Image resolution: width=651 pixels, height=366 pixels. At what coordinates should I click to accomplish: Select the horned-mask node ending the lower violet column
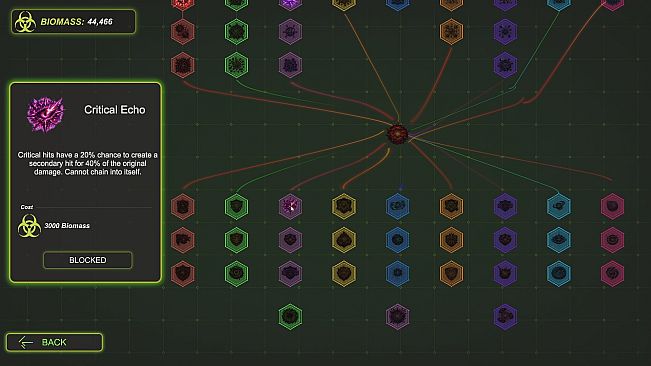point(505,273)
